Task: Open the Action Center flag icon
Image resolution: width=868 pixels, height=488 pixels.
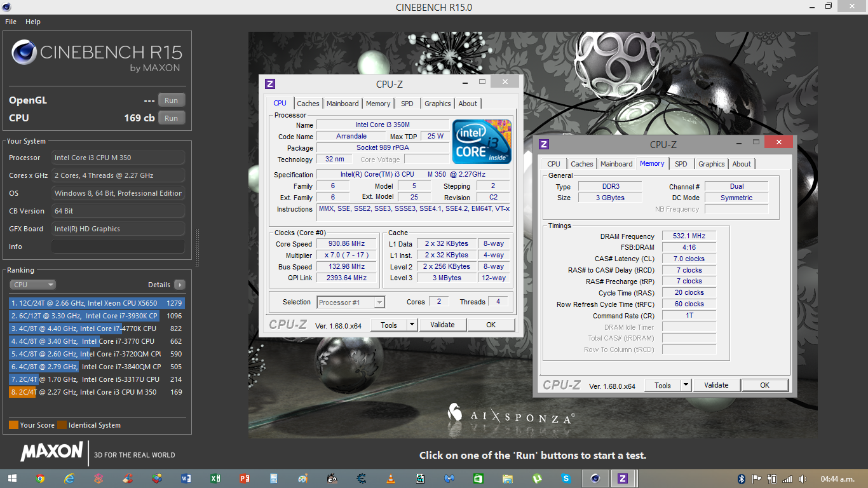Action: [757, 478]
